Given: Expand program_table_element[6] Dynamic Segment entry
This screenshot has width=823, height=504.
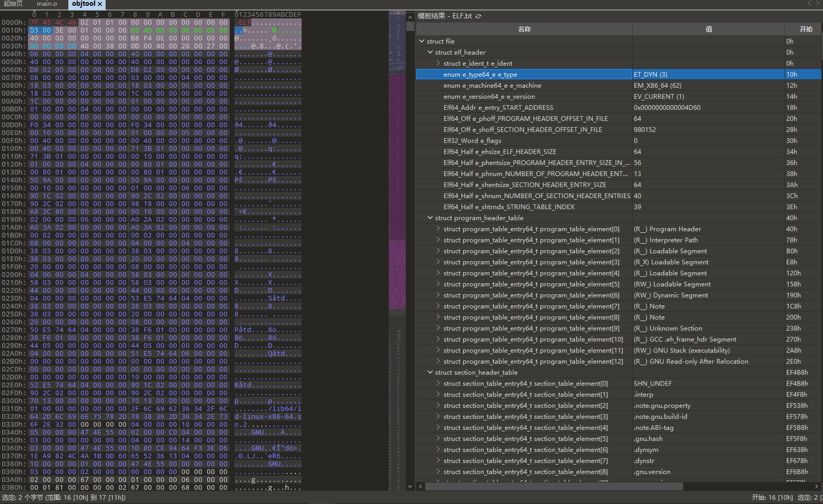Looking at the screenshot, I should pos(438,295).
